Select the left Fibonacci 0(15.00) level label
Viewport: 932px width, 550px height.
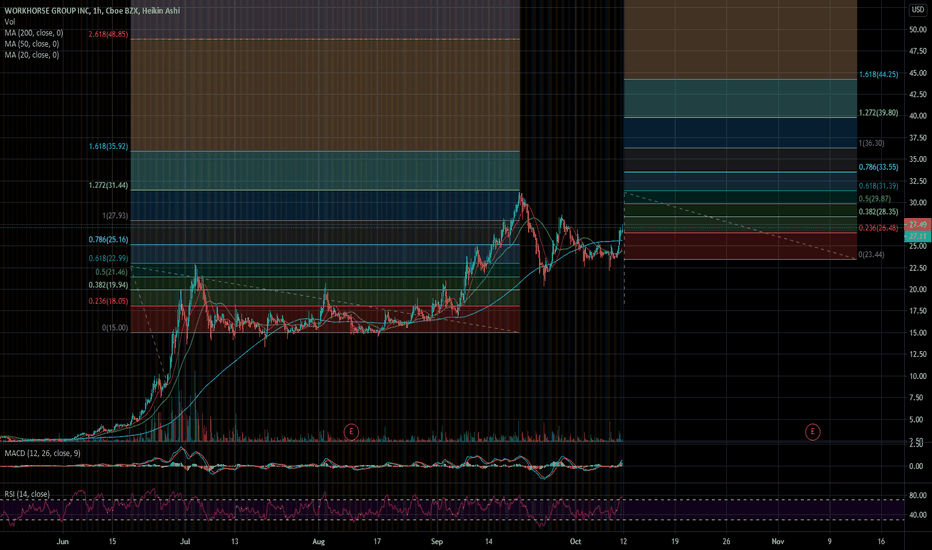click(115, 328)
